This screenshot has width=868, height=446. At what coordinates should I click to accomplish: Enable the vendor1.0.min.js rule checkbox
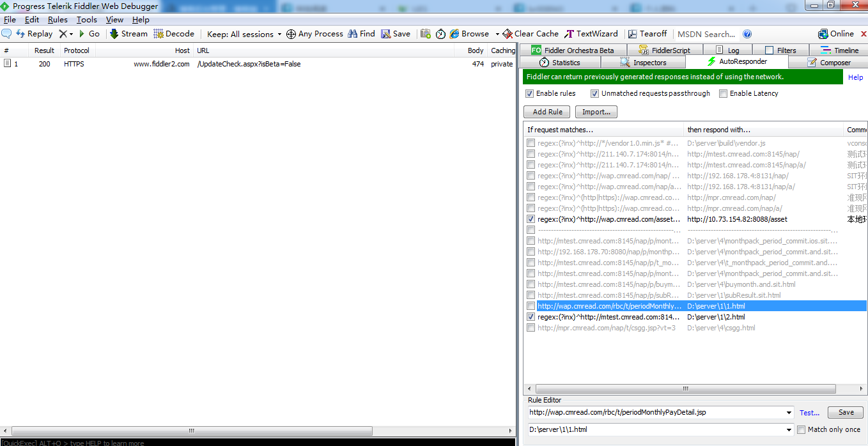pos(531,143)
